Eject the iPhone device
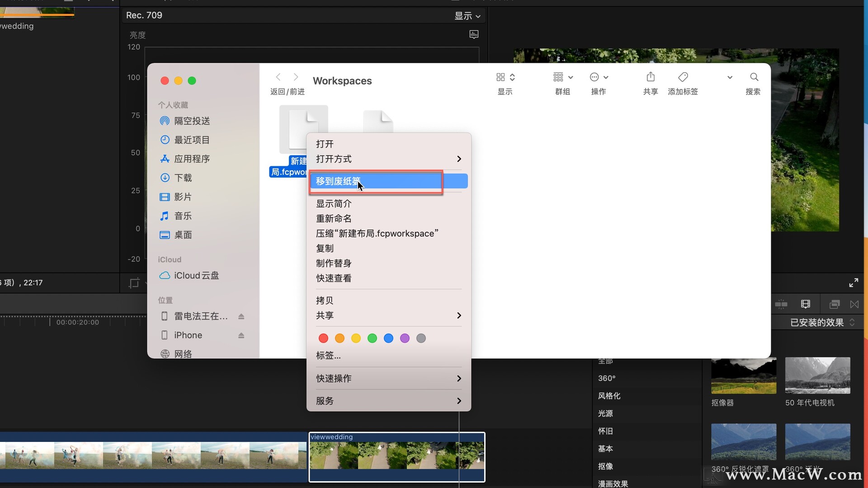 pyautogui.click(x=241, y=335)
